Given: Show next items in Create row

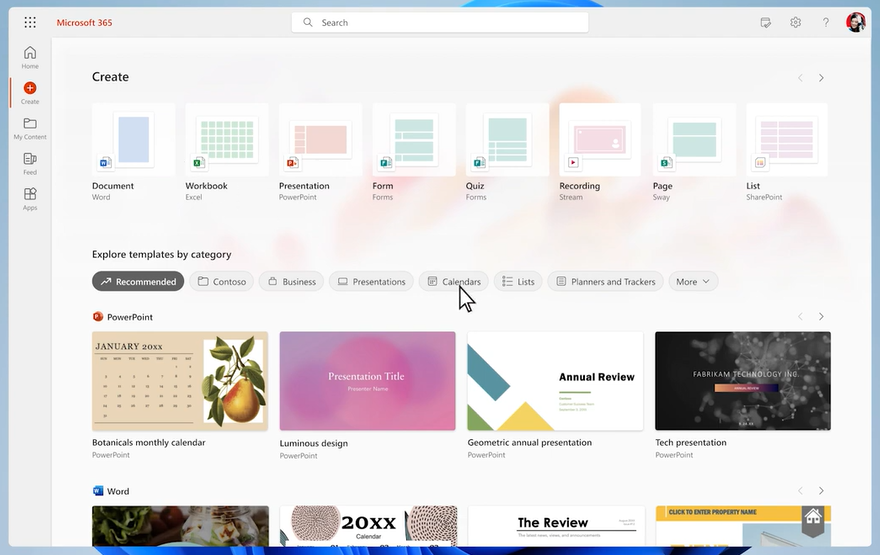Looking at the screenshot, I should click(x=821, y=78).
